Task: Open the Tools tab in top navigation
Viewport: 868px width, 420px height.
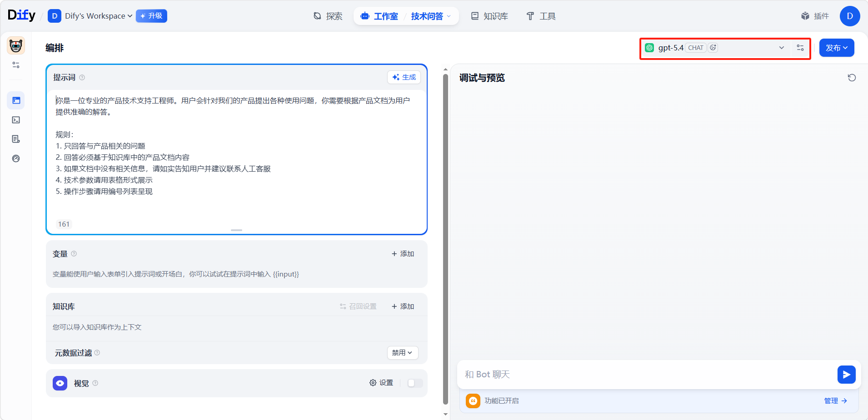Action: point(541,16)
